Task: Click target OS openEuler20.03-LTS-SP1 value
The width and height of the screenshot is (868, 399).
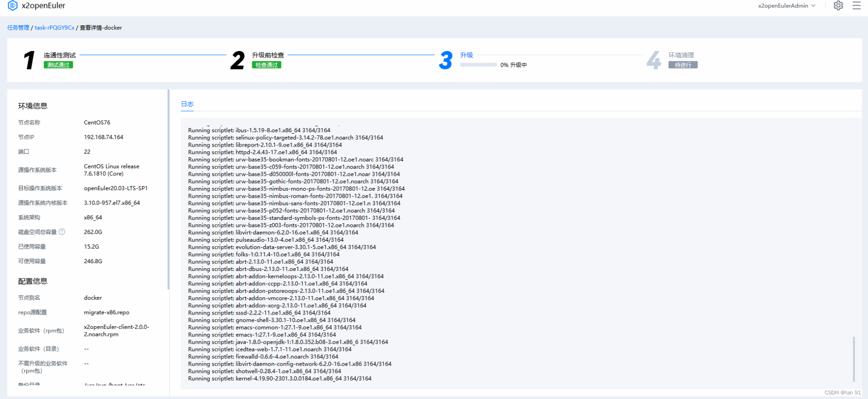Action: coord(116,188)
